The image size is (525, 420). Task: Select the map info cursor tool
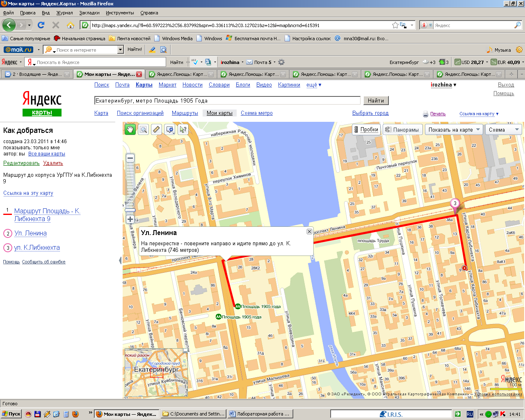point(183,130)
